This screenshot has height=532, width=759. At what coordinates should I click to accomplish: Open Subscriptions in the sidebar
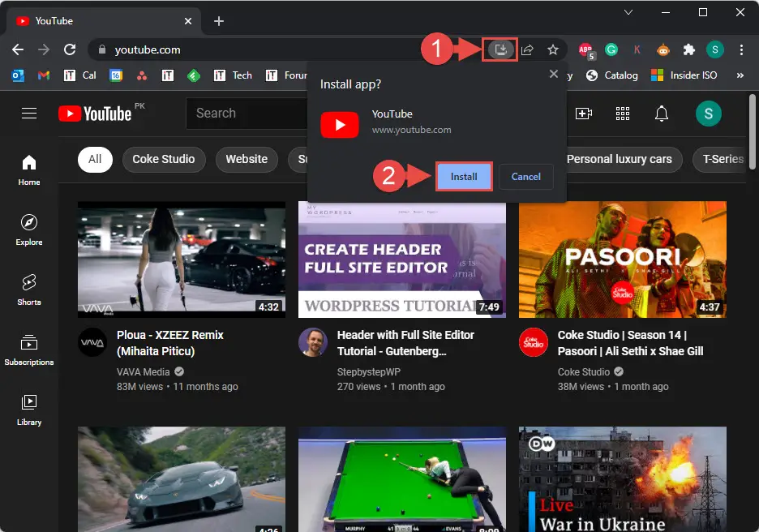29,350
